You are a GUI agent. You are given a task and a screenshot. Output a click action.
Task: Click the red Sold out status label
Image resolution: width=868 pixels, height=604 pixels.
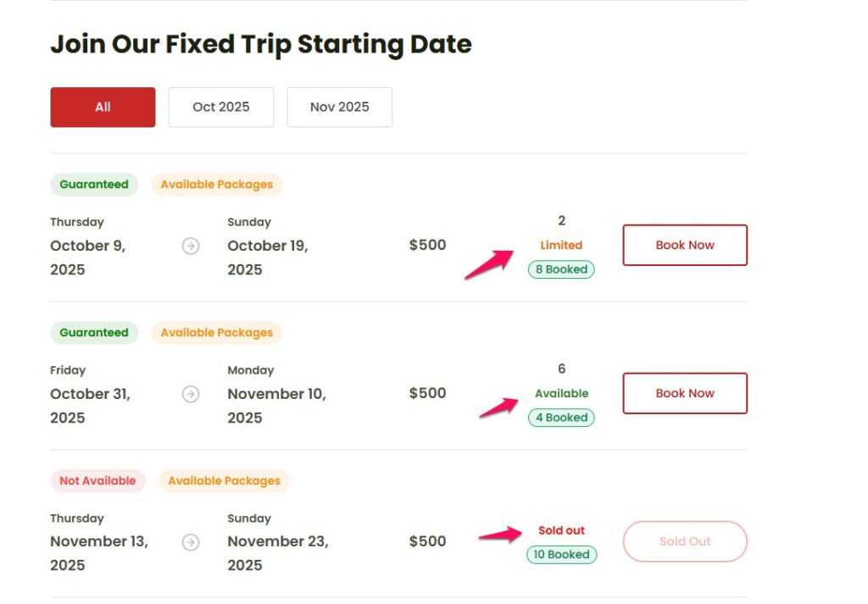(x=561, y=530)
